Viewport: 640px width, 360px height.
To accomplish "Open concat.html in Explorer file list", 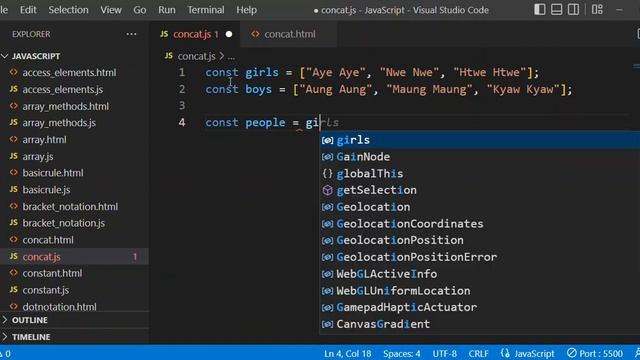I will (x=48, y=240).
